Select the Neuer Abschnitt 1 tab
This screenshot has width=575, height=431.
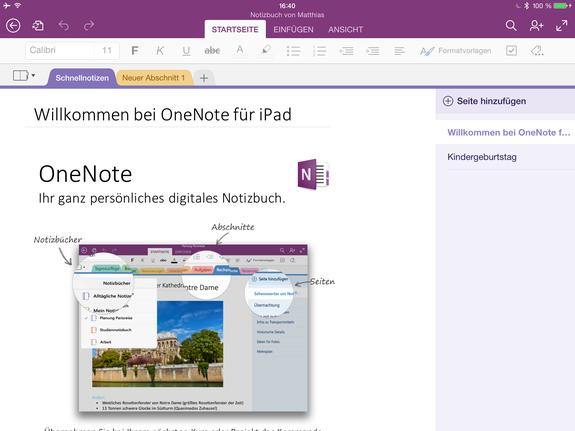tap(153, 78)
